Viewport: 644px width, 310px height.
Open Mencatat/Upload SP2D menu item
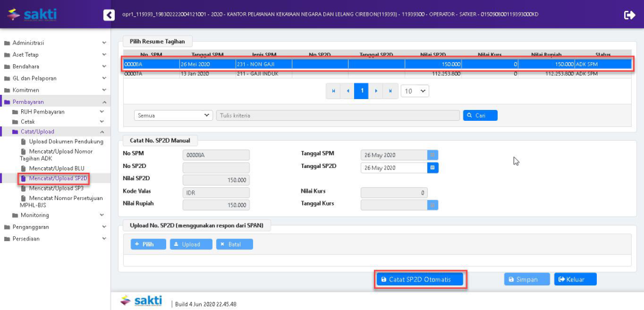(x=57, y=178)
